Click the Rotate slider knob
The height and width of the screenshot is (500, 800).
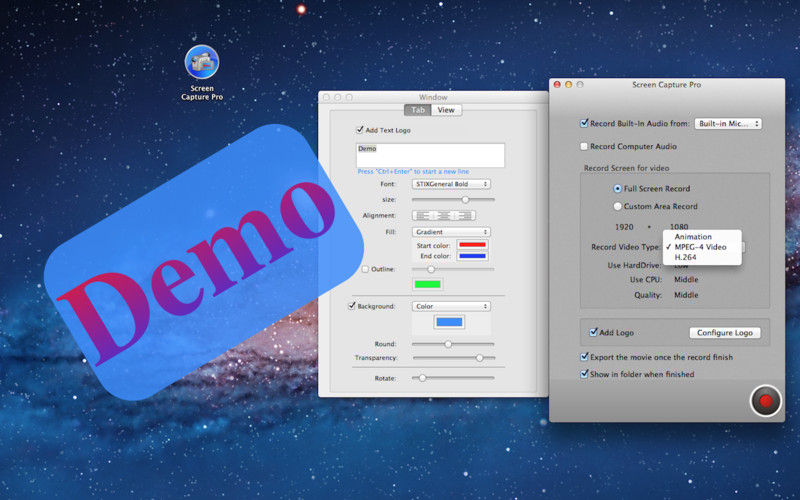tap(422, 378)
